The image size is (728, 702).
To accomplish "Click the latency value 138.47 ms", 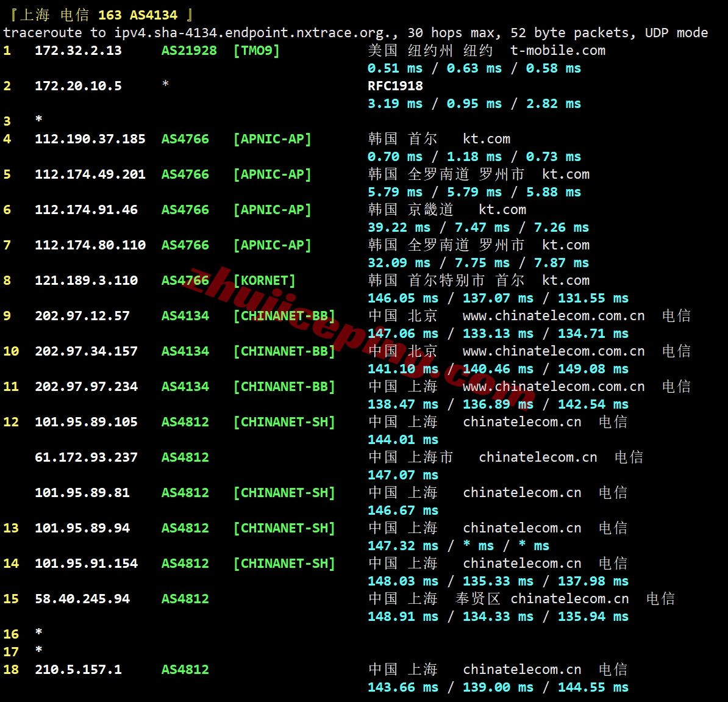I will (403, 404).
